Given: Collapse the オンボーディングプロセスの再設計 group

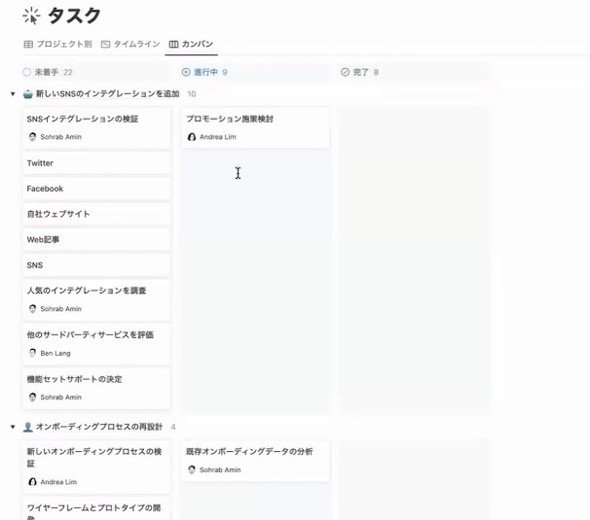Looking at the screenshot, I should point(13,427).
